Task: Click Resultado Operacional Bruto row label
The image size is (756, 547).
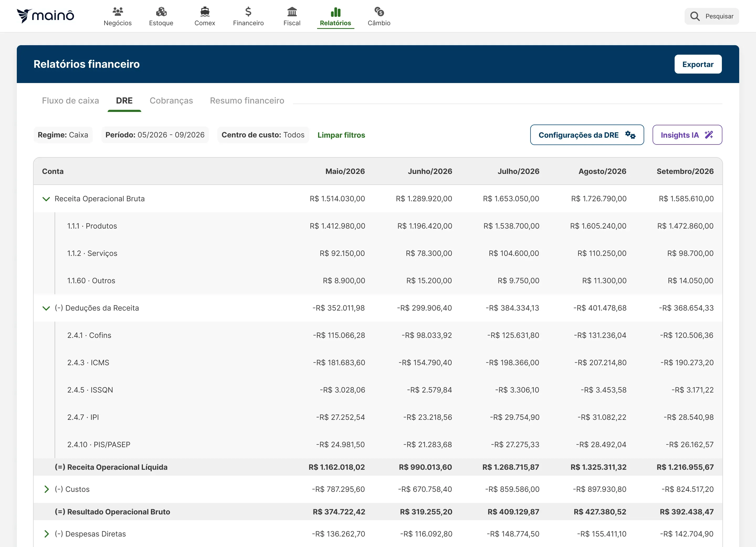Action: coord(112,512)
